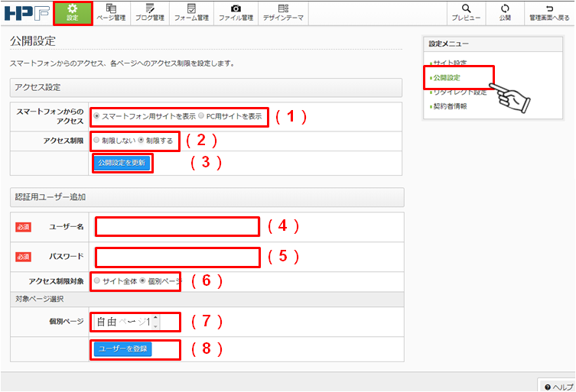
Task: Focus the ユーザー名 input field
Action: tap(177, 226)
